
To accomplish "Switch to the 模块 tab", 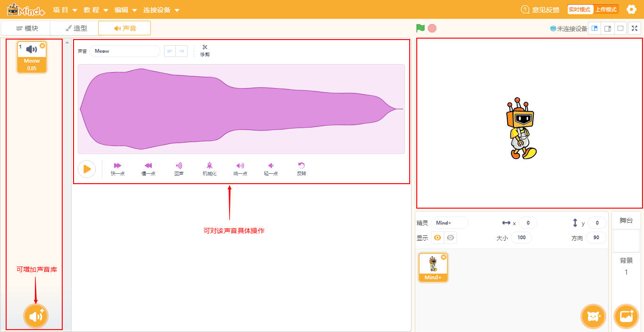I will [x=26, y=28].
